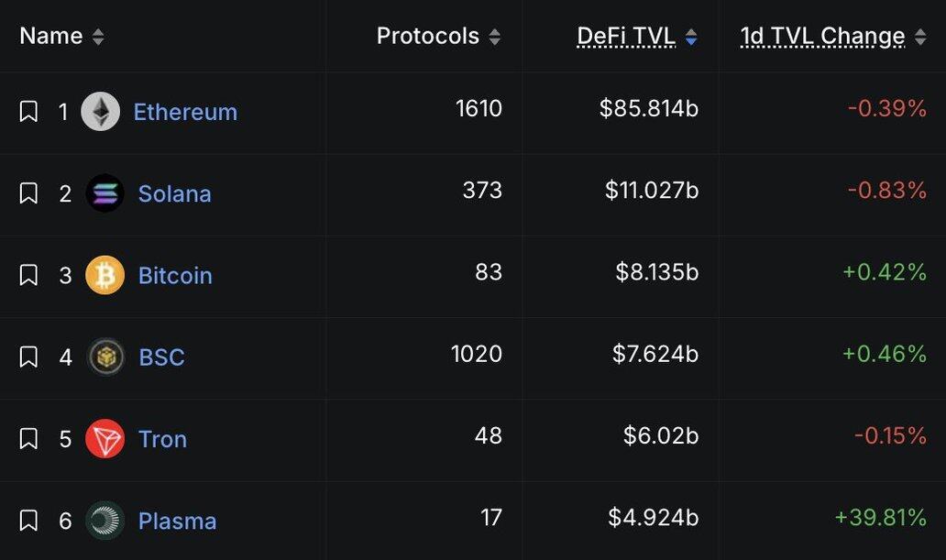Toggle bookmark for BSC

tap(28, 357)
